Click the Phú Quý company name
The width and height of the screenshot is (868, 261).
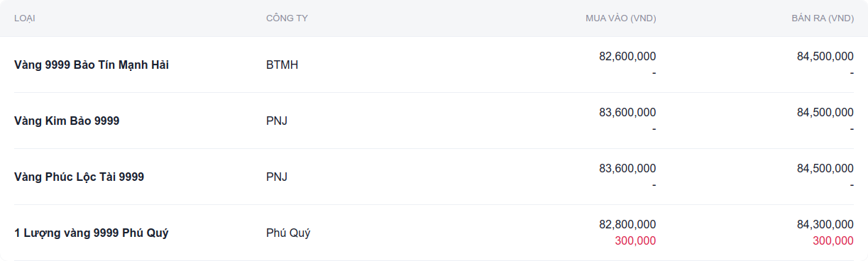point(288,233)
